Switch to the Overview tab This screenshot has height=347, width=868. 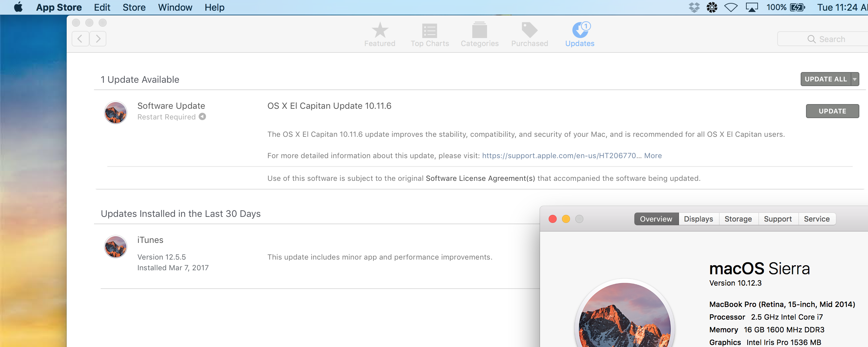pos(656,219)
